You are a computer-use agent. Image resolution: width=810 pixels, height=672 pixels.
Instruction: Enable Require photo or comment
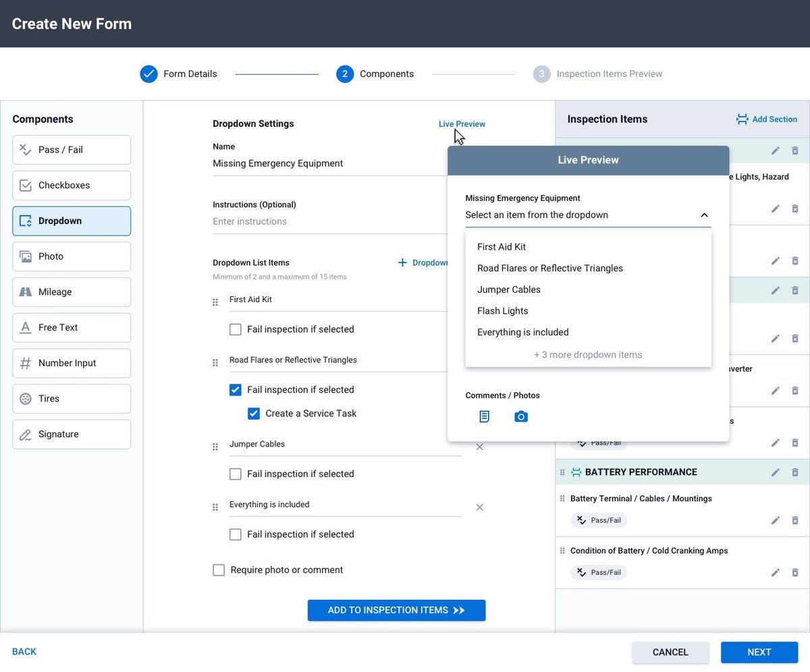point(219,569)
